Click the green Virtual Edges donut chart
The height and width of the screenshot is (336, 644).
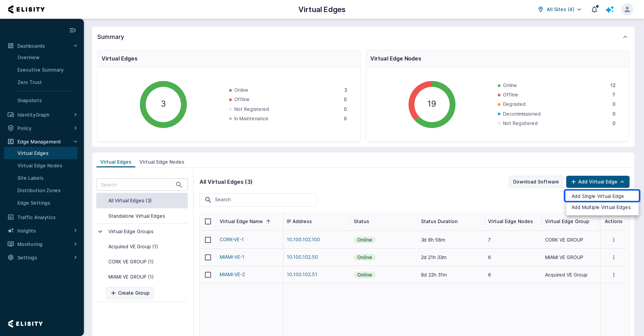coord(163,104)
